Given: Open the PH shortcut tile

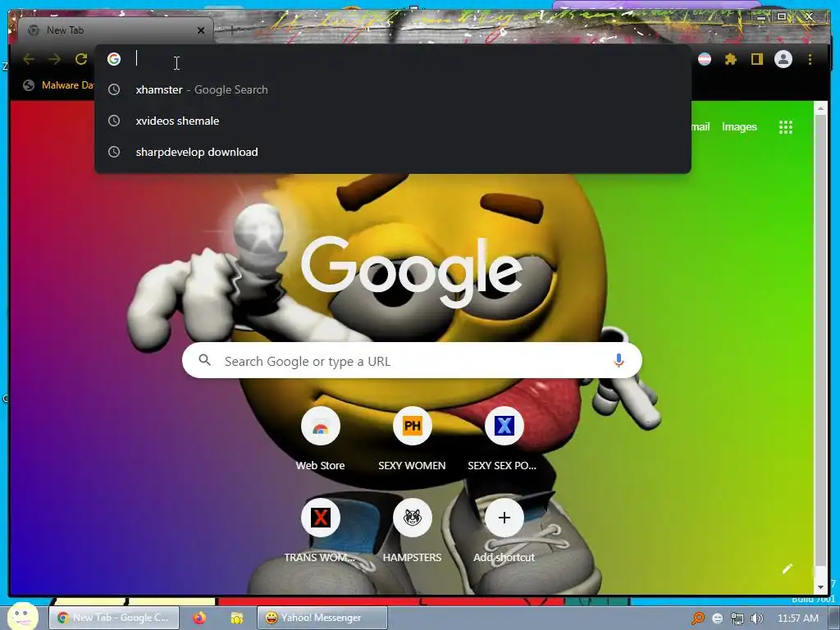Looking at the screenshot, I should pyautogui.click(x=412, y=427).
